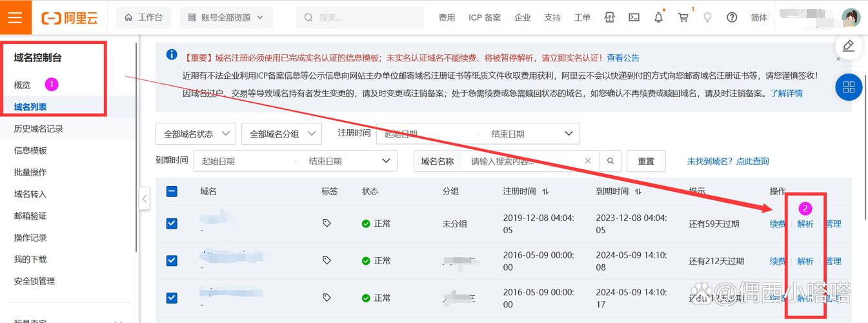Click 解析 for the 212天 domain

805,261
